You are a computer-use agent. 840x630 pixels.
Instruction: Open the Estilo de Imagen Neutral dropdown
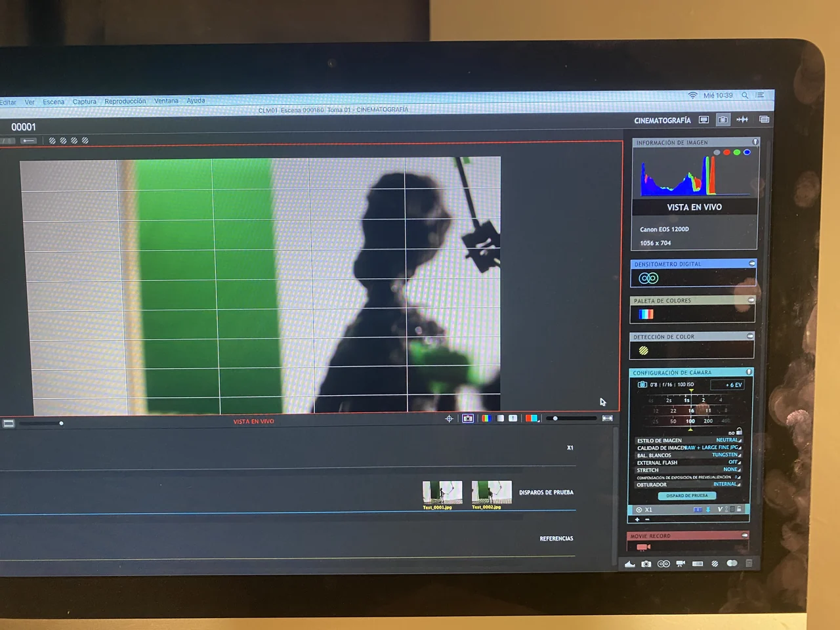pos(728,440)
